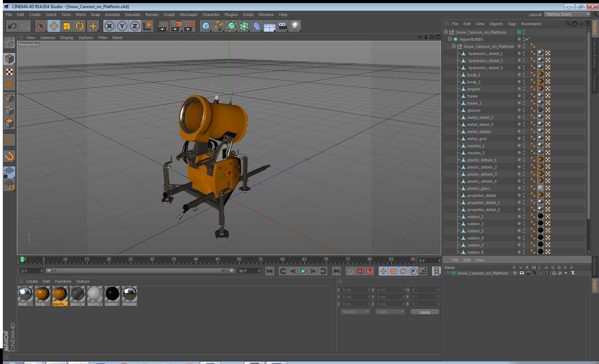Switch to Texture mode in the left palette
Image resolution: width=599 pixels, height=364 pixels.
coord(9,72)
